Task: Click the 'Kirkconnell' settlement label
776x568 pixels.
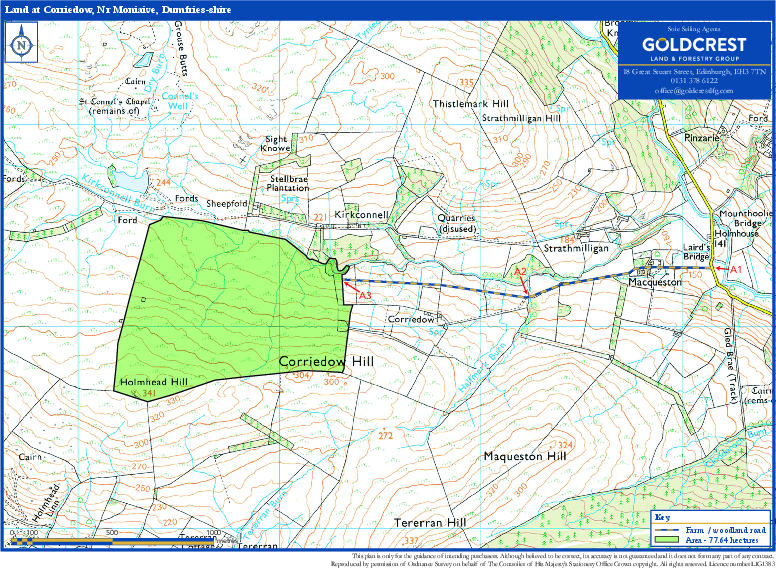Action: pyautogui.click(x=361, y=215)
